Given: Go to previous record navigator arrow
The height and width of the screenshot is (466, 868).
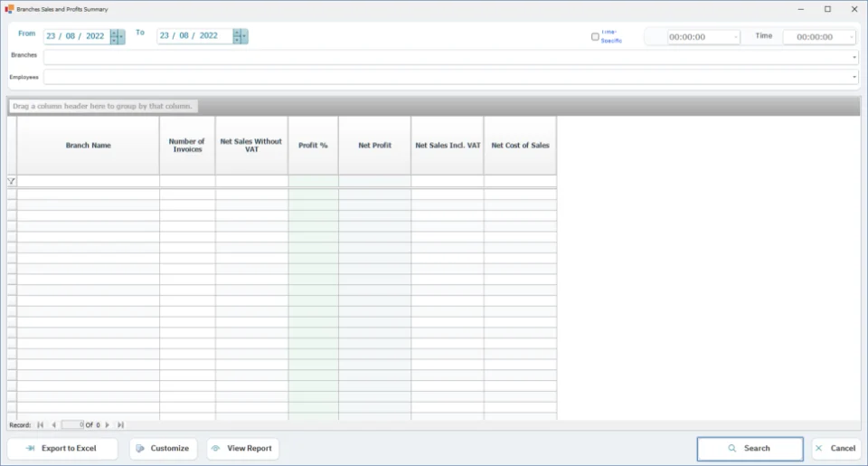Looking at the screenshot, I should [53, 425].
